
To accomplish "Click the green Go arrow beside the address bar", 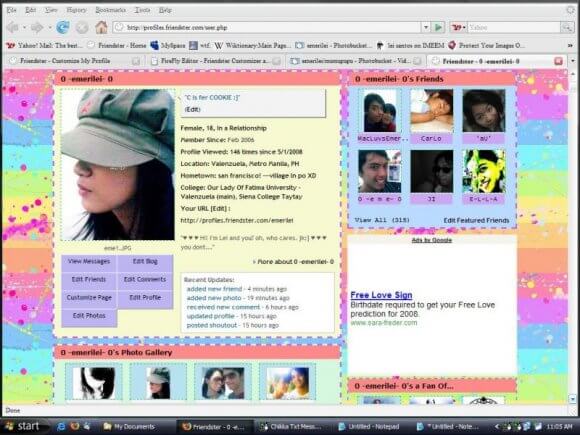I will 438,27.
